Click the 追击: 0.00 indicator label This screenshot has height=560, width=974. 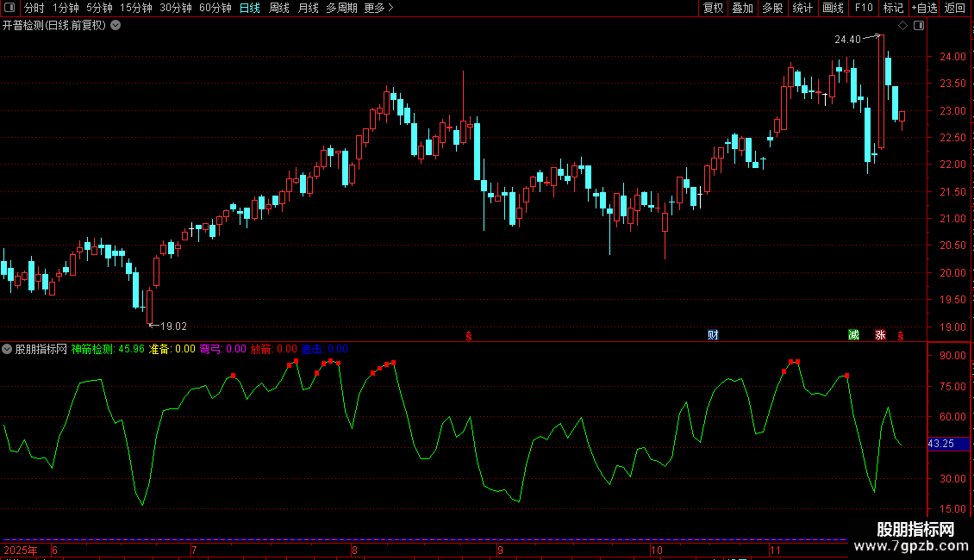click(x=325, y=349)
